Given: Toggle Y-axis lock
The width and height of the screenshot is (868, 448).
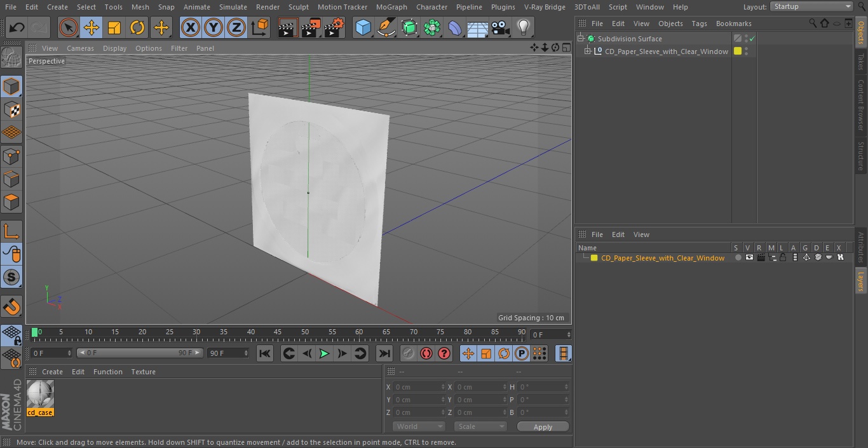Looking at the screenshot, I should pos(213,27).
